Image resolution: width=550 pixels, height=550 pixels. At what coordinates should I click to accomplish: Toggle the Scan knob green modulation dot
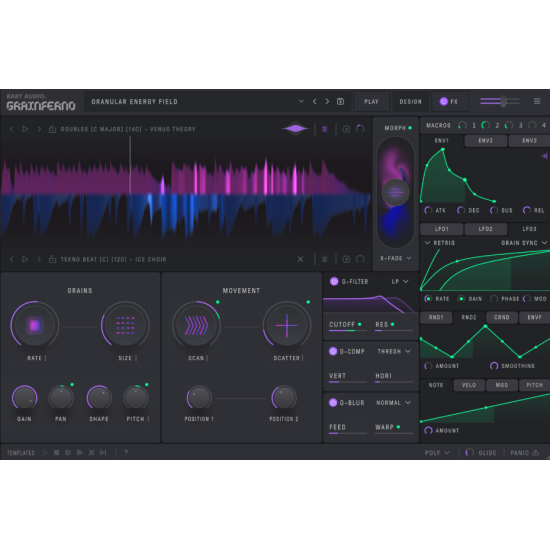[218, 302]
